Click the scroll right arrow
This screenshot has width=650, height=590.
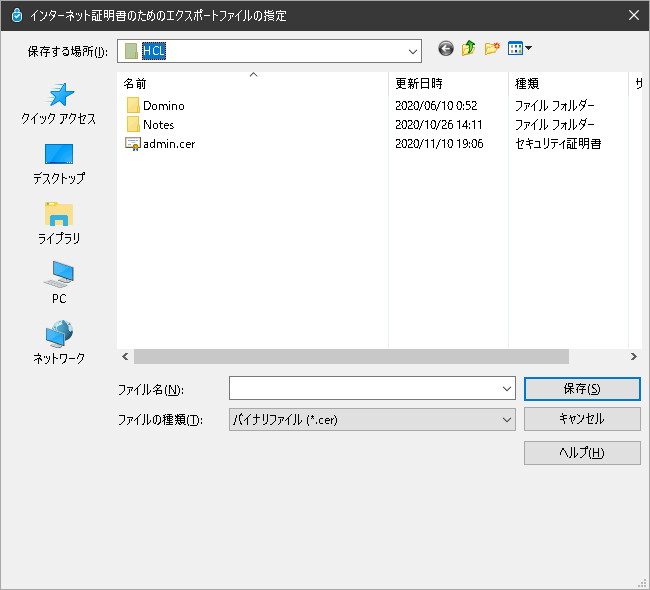click(x=633, y=357)
